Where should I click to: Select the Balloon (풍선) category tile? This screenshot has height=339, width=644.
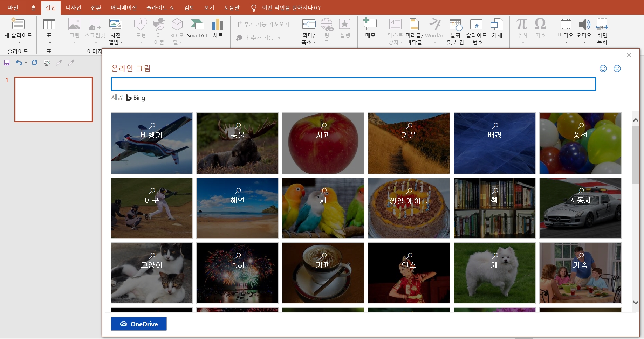[x=581, y=143]
